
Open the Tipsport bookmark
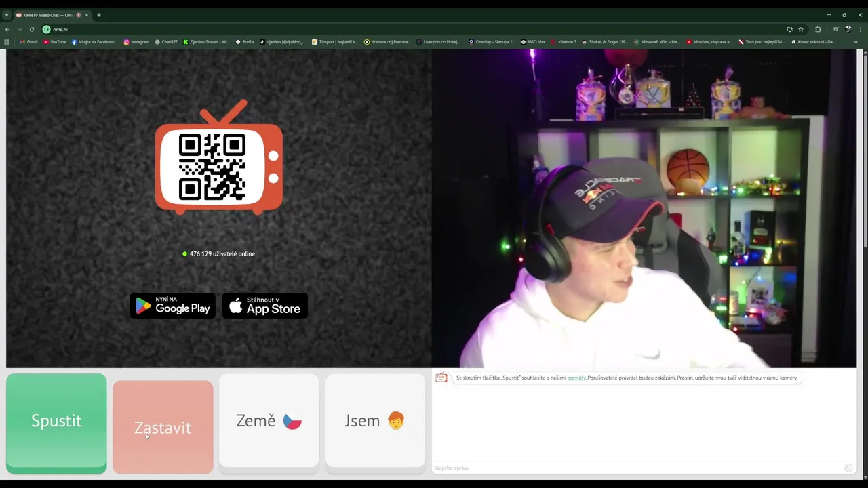335,42
